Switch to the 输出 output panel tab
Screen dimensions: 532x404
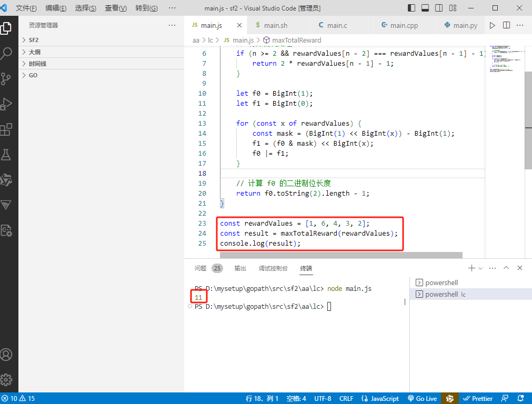tap(240, 268)
